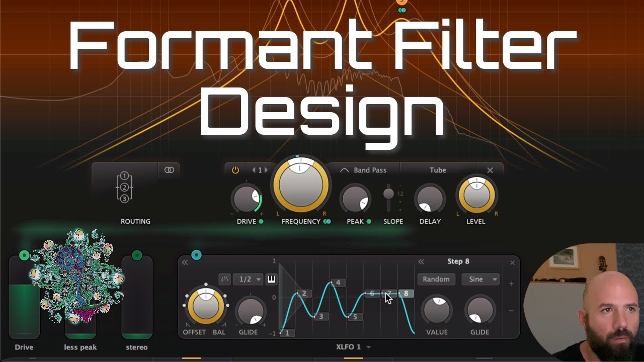Click the Delay knob
Viewport: 644px width, 362px height.
(429, 199)
